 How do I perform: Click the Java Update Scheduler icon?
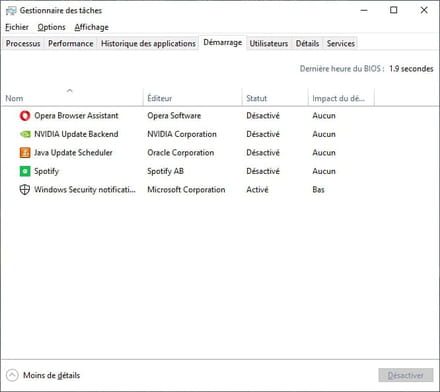[25, 153]
